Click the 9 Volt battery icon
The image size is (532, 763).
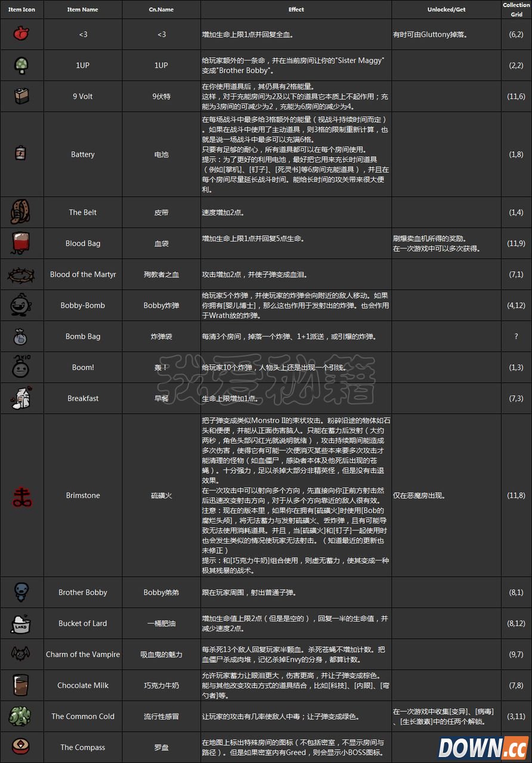21,96
